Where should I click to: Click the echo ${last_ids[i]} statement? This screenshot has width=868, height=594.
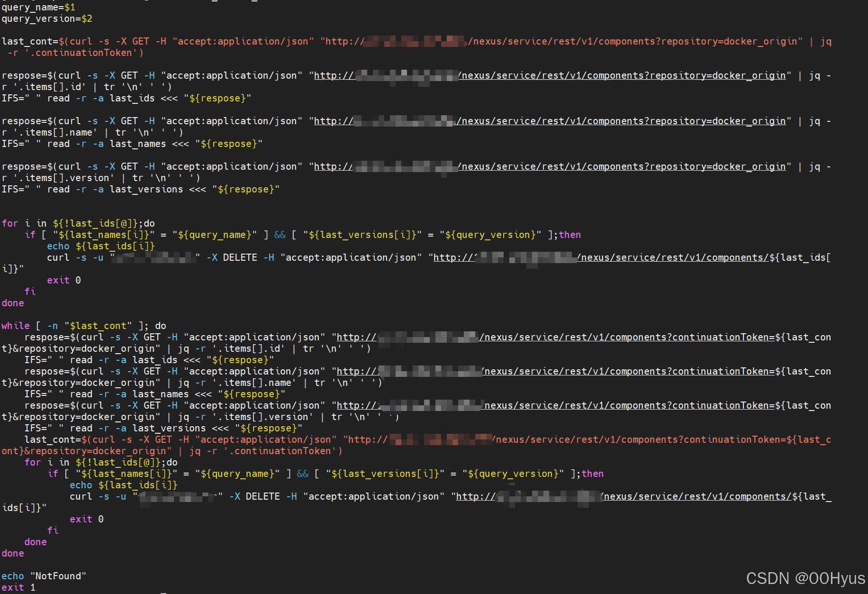pos(100,246)
